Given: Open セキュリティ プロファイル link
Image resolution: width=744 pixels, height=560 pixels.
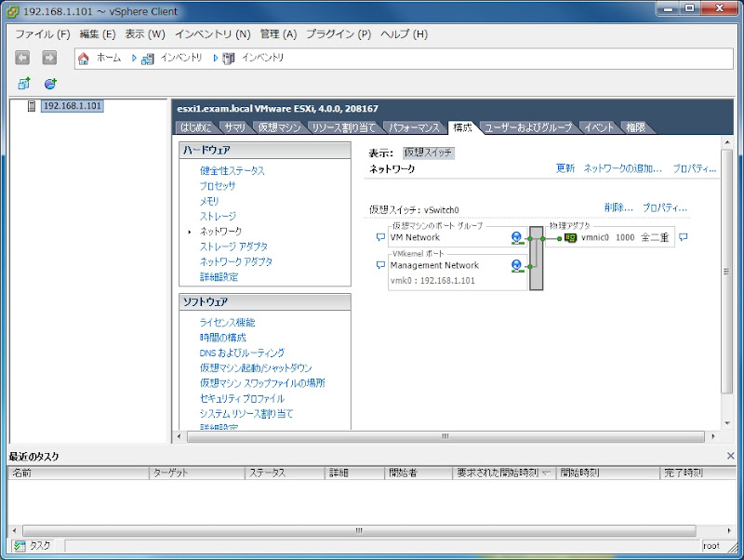Looking at the screenshot, I should coord(242,399).
